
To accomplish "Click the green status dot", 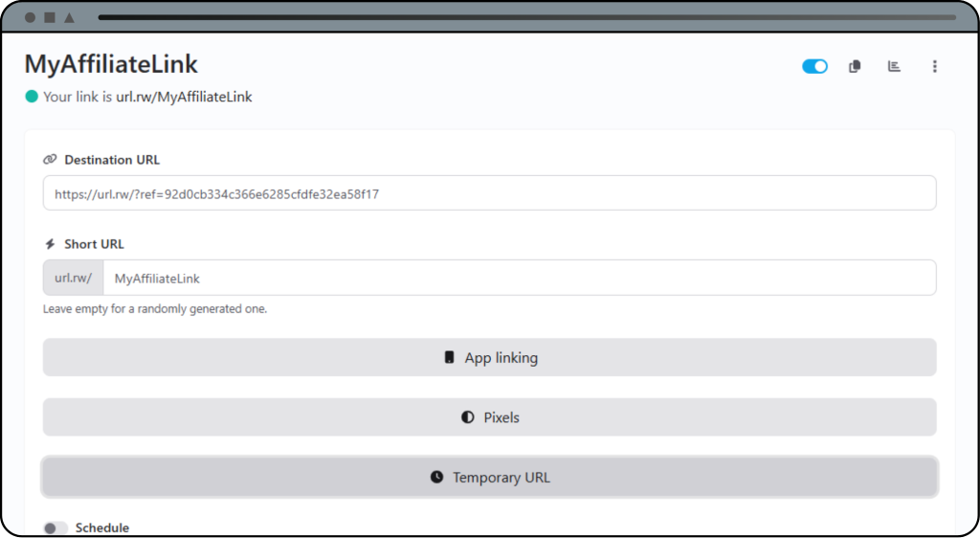I will point(32,97).
